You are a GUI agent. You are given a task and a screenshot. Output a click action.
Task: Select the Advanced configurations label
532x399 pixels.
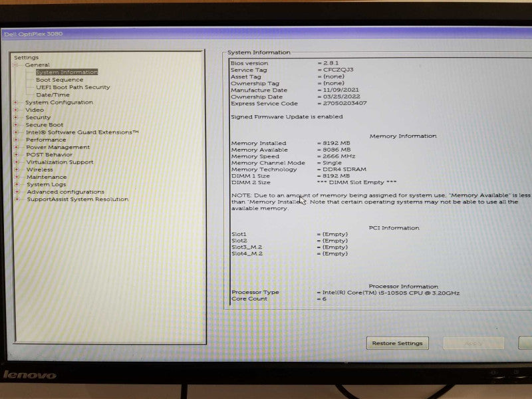click(x=66, y=192)
